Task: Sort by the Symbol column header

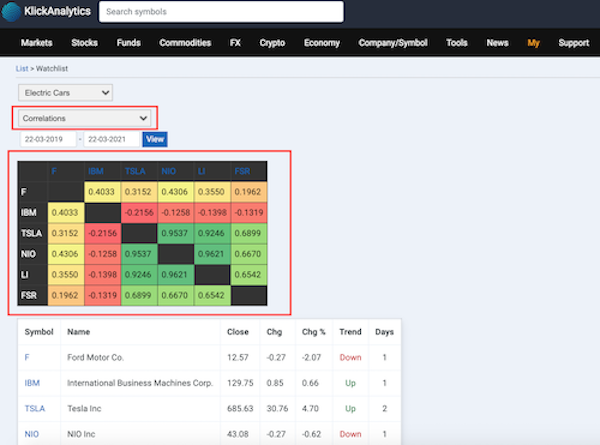Action: pos(39,332)
